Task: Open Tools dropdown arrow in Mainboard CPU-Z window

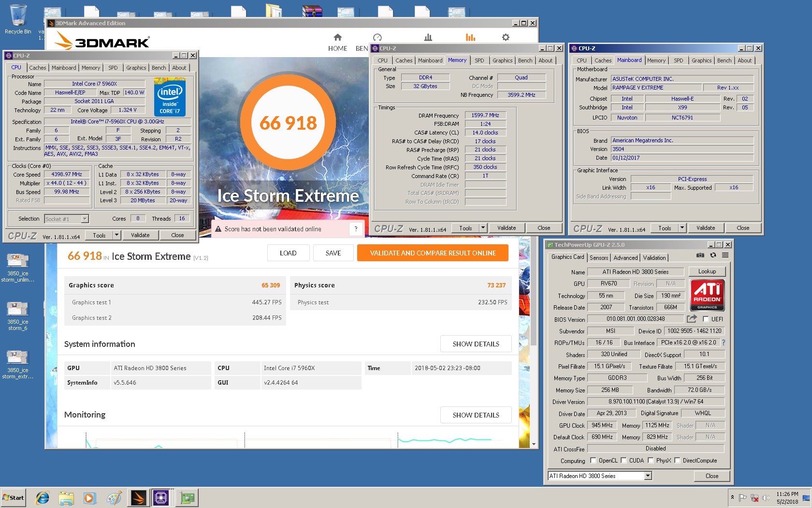Action: click(682, 228)
